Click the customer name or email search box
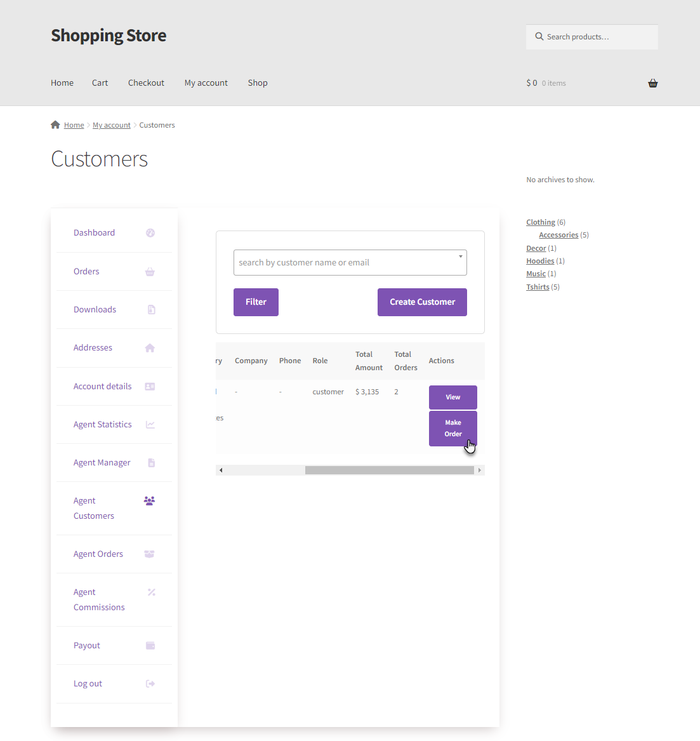Screen dimensions: 700x741 point(350,262)
